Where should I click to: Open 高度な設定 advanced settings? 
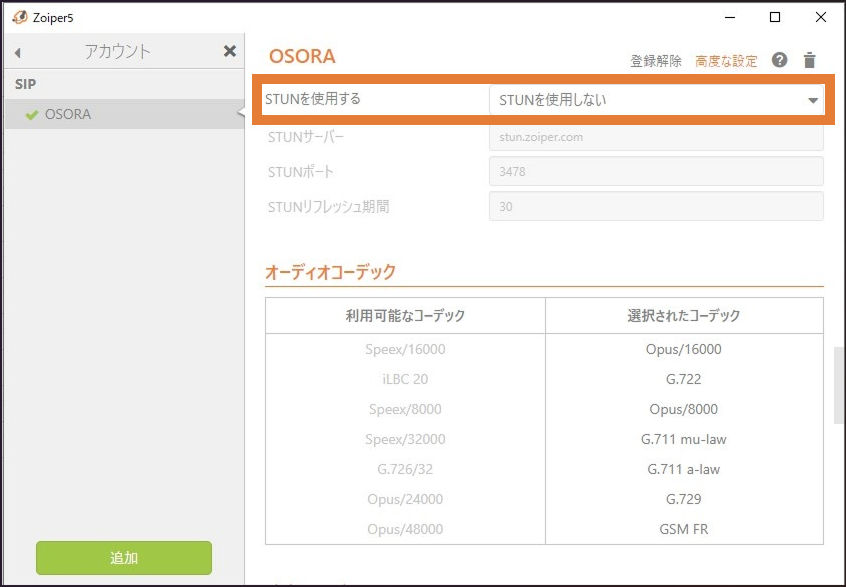(x=726, y=61)
